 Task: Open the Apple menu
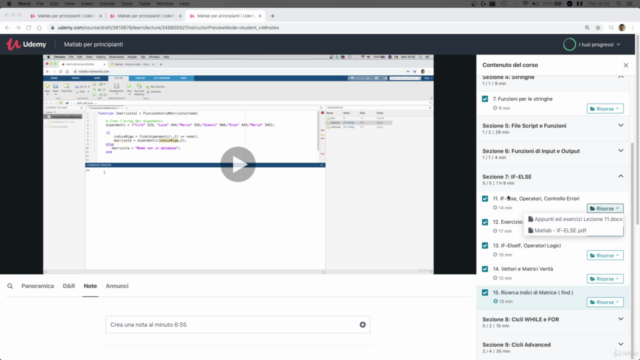pyautogui.click(x=9, y=4)
